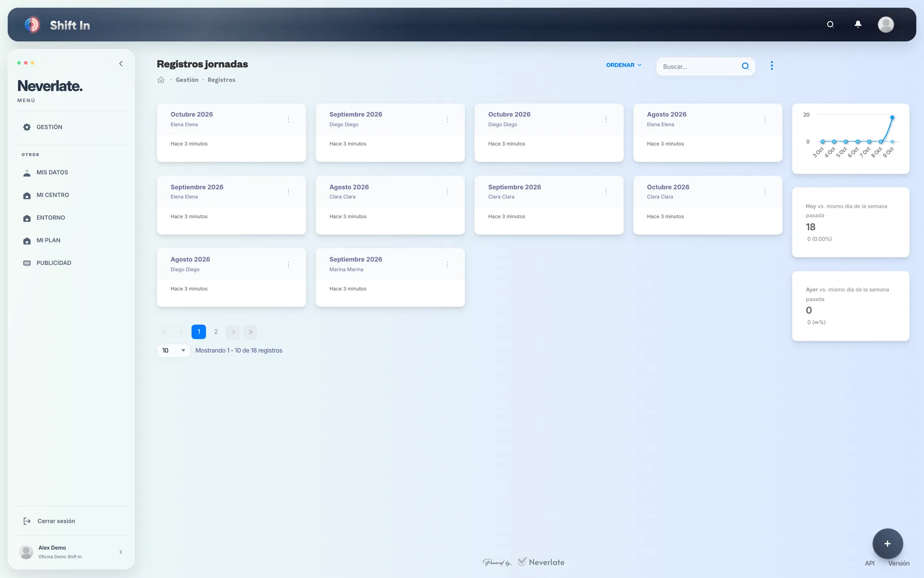Open search from the top header magnifier

[x=830, y=25]
